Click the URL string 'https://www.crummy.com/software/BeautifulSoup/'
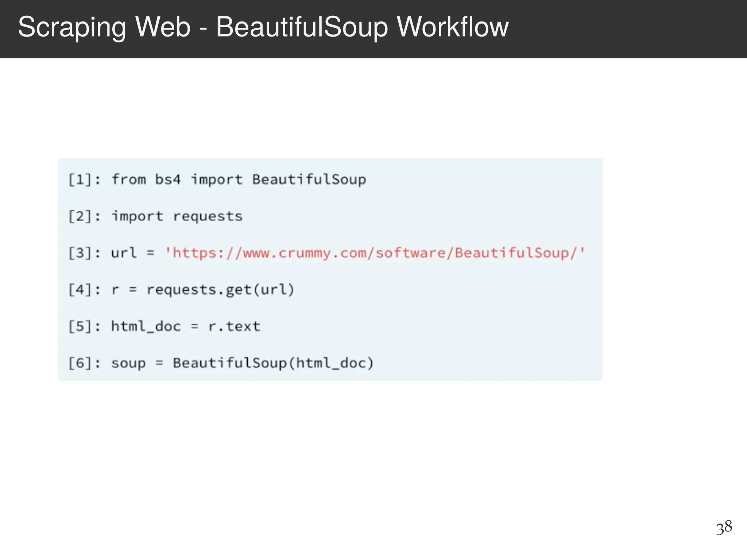 tap(375, 253)
